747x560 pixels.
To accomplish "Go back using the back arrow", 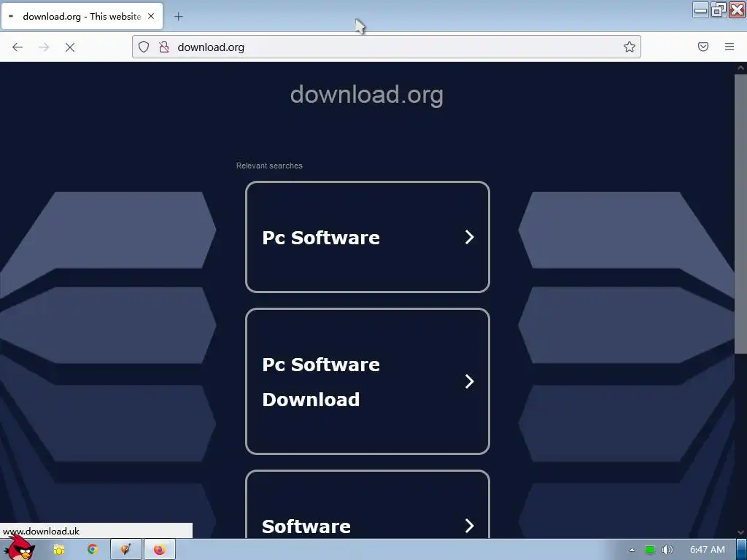I will pos(18,47).
